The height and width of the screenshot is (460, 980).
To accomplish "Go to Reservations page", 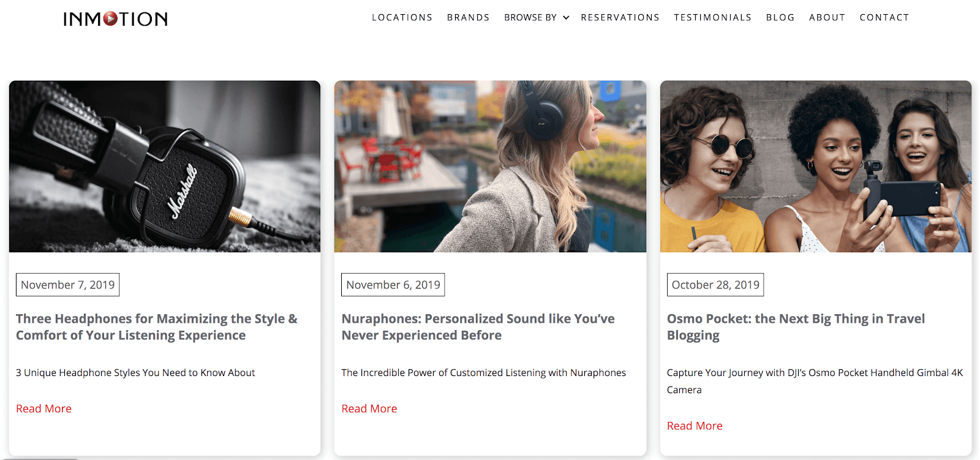I will 620,17.
